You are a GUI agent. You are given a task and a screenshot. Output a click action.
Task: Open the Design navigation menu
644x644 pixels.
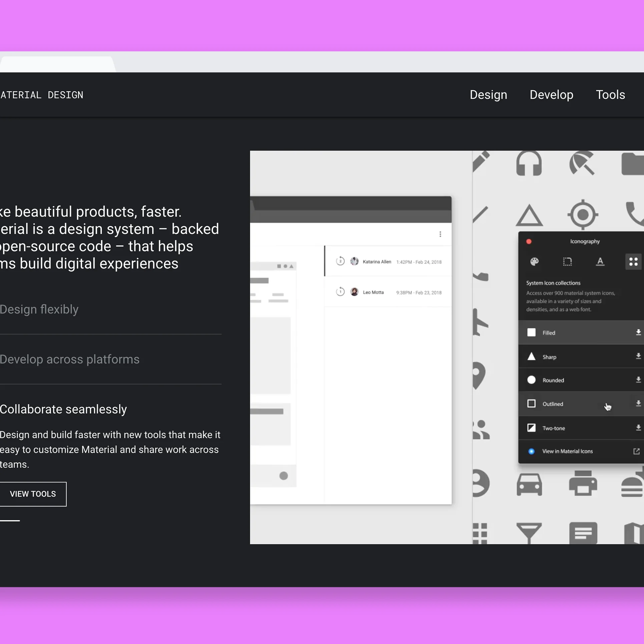[x=488, y=95]
